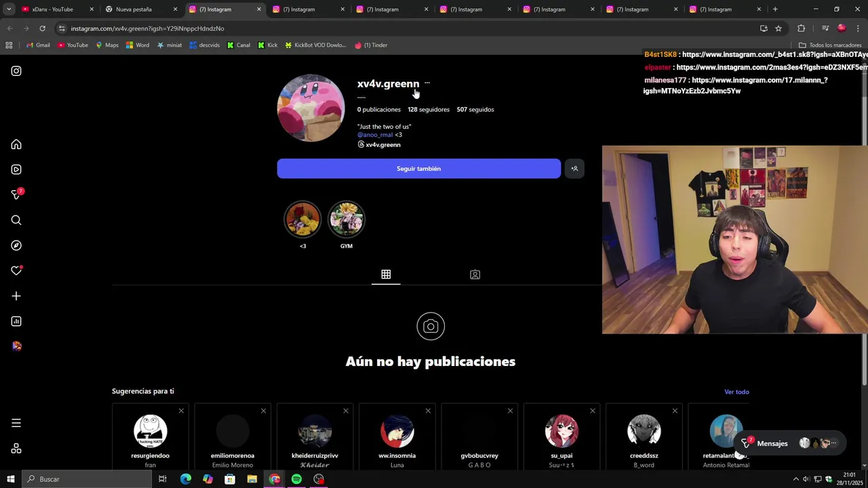The height and width of the screenshot is (488, 868).
Task: Open the dashboard chart icon in sidebar
Action: (x=16, y=321)
